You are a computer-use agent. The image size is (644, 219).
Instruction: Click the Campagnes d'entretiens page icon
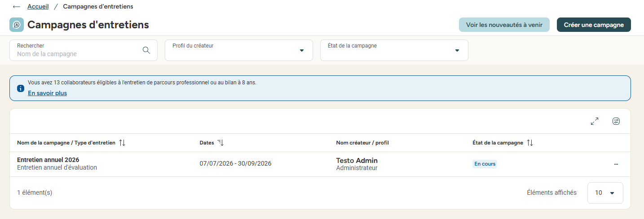[17, 25]
